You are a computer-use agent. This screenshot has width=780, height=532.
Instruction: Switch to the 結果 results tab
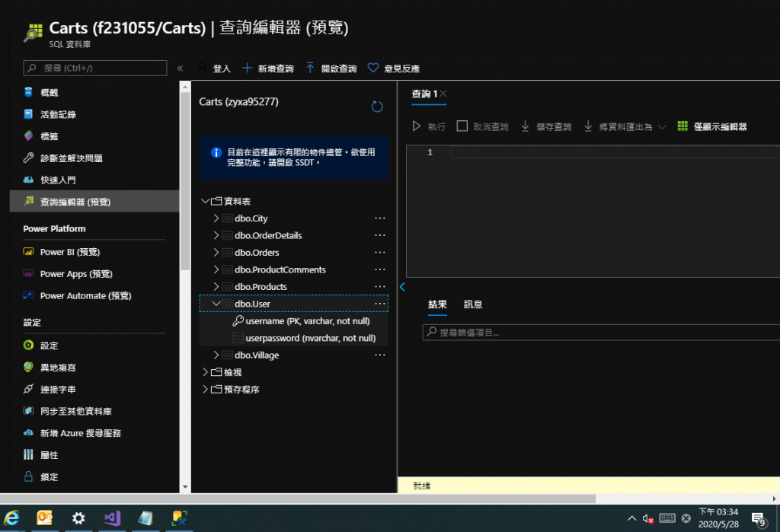437,304
